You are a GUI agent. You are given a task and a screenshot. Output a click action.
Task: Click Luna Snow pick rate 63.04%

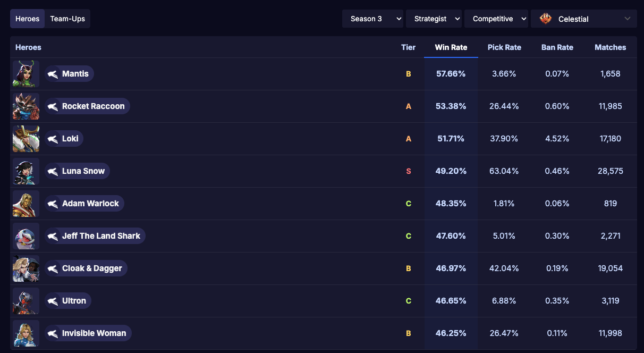(504, 171)
